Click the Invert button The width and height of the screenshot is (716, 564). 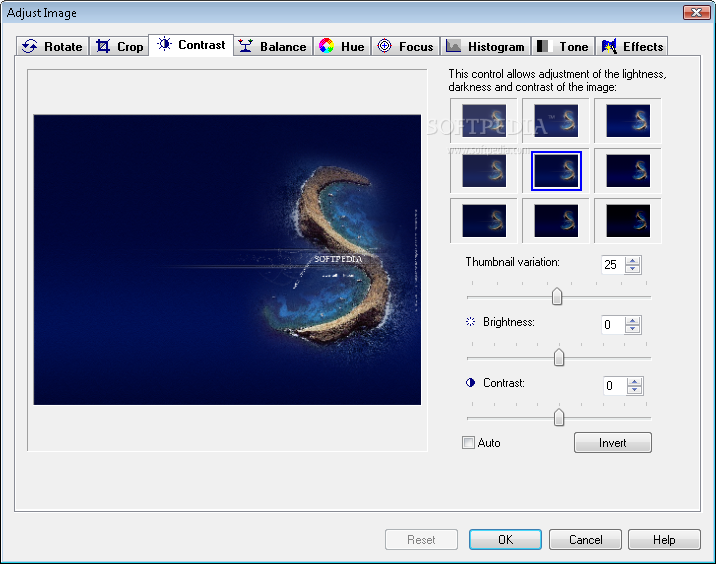tap(612, 443)
